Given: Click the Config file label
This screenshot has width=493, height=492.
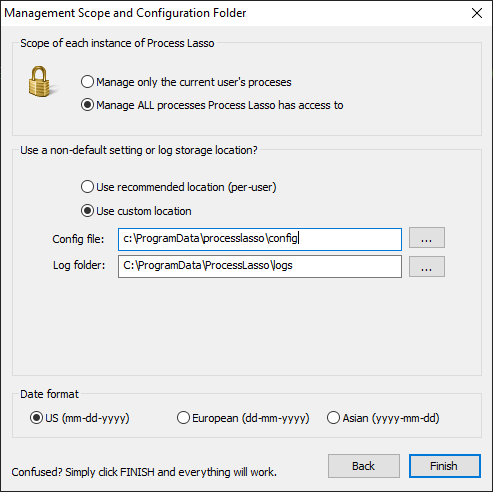Looking at the screenshot, I should point(78,239).
